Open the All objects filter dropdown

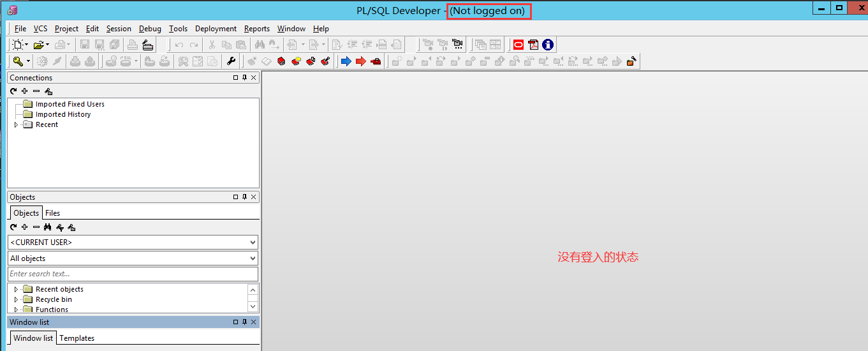coord(253,258)
